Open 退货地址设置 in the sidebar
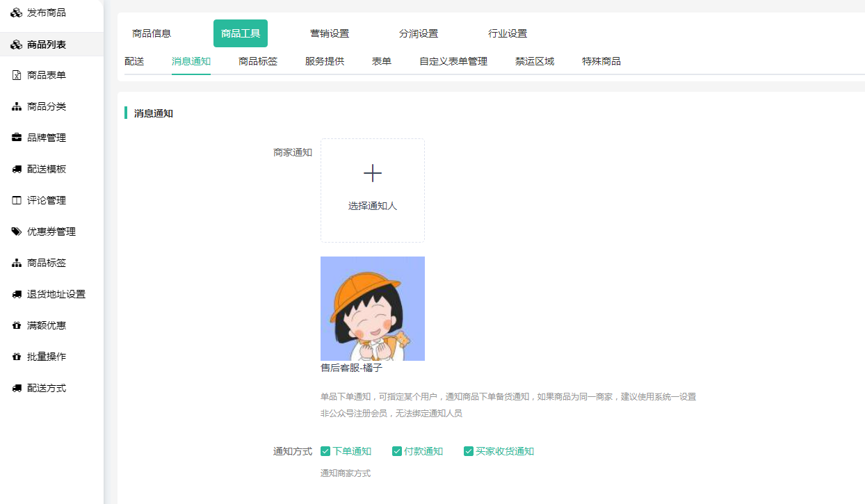The height and width of the screenshot is (504, 865). pos(56,294)
